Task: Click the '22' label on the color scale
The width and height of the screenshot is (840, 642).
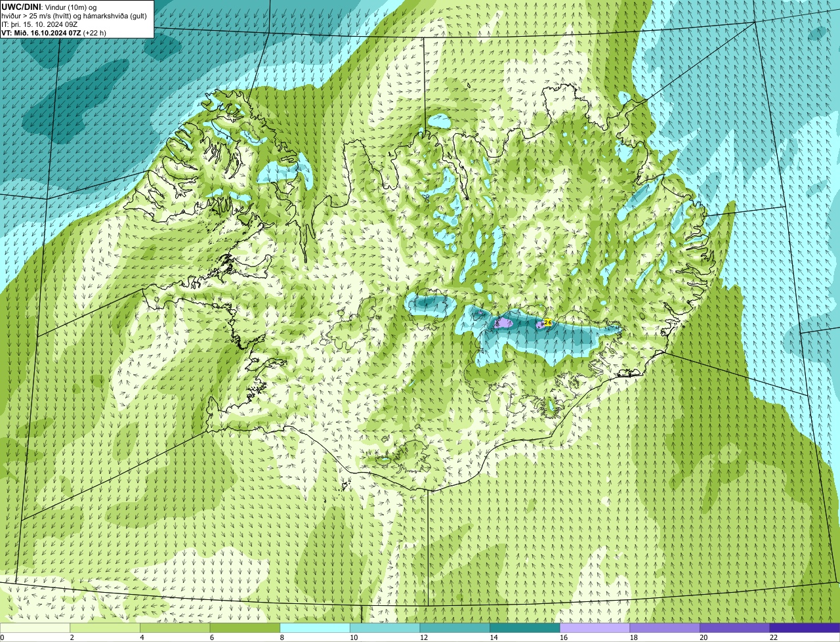Action: pos(774,637)
